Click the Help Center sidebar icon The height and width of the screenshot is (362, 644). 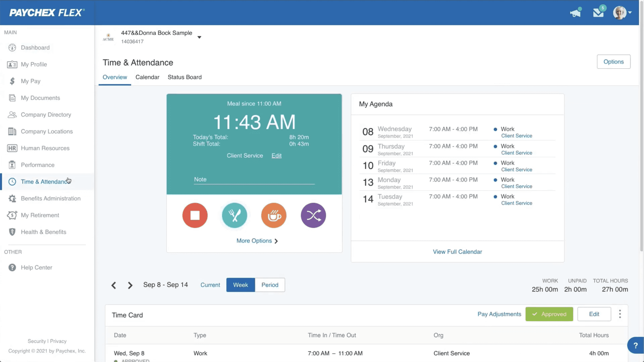pyautogui.click(x=12, y=267)
